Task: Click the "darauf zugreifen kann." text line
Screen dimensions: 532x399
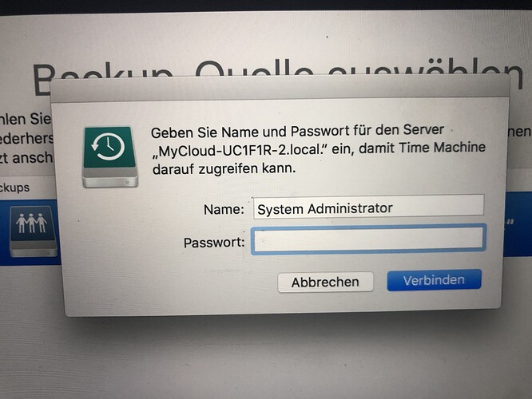Action: coord(224,168)
